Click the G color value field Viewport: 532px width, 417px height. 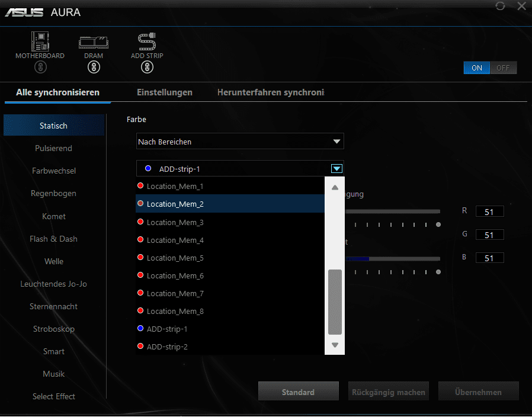click(489, 235)
